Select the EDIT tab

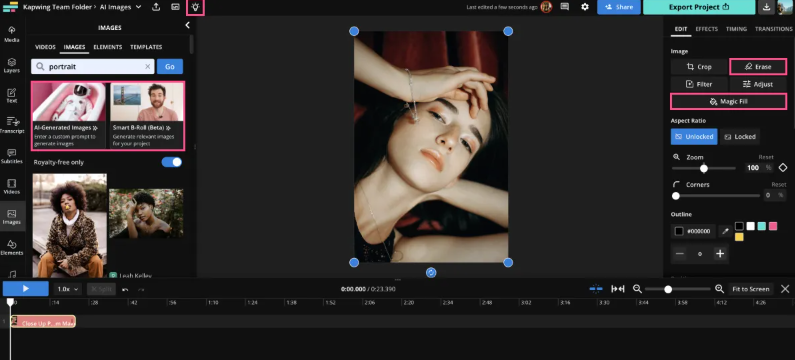[x=680, y=29]
